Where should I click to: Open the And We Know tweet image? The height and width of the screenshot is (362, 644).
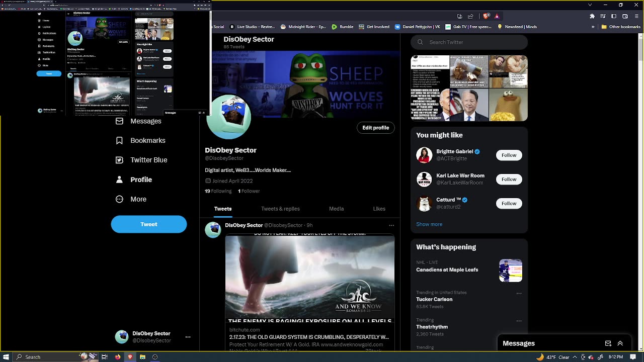309,278
